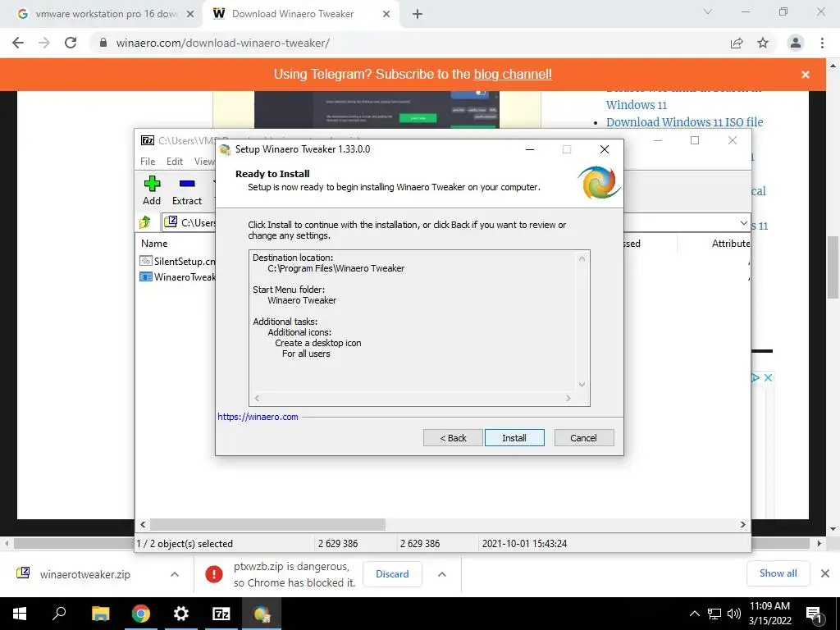
Task: Click the Install button in setup
Action: [514, 438]
